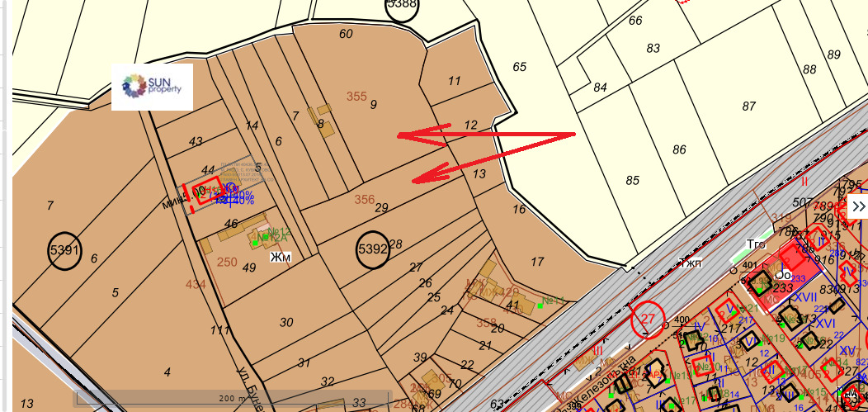Click the 'Тго' zone label
This screenshot has width=868, height=412.
click(x=756, y=244)
